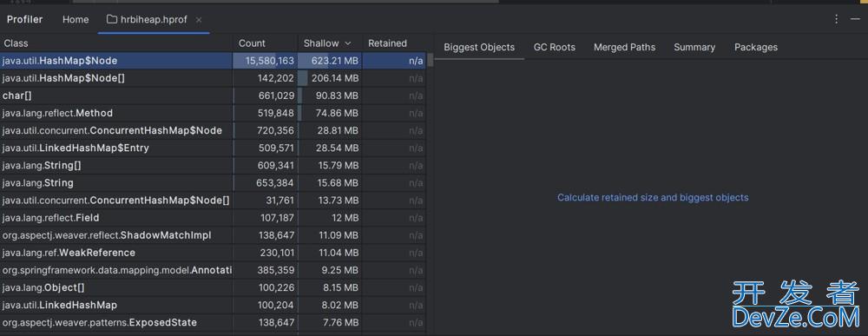Select the java.util.LinkedHashMap row
Image resolution: width=868 pixels, height=336 pixels.
pyautogui.click(x=214, y=305)
